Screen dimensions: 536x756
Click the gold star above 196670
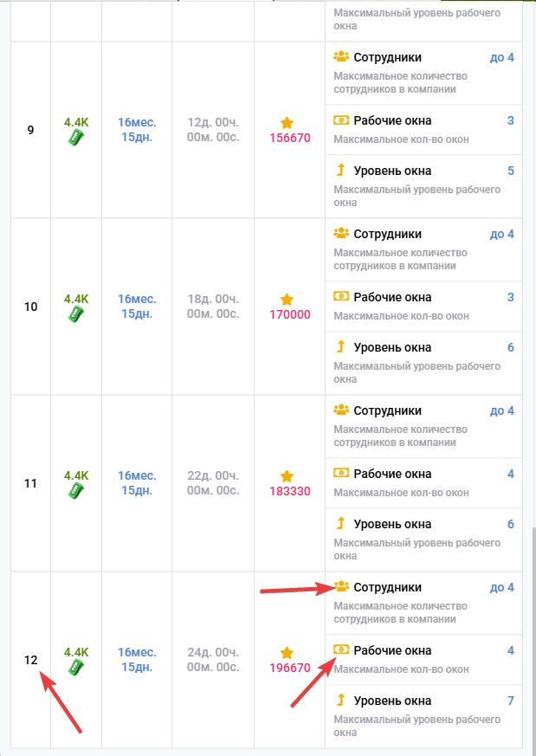click(x=287, y=653)
